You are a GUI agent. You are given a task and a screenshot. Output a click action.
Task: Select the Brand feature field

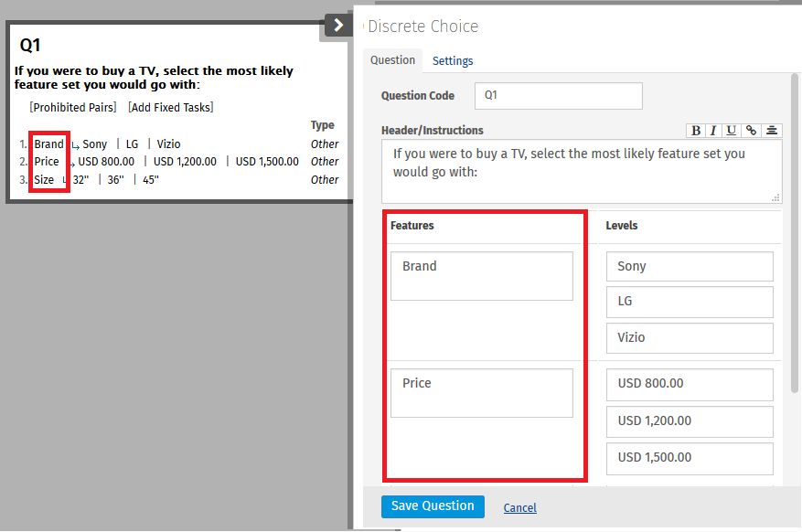[481, 275]
